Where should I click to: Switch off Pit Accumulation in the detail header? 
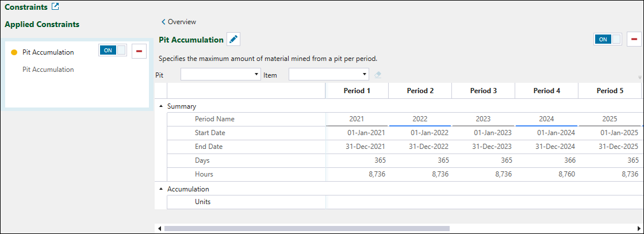(x=608, y=39)
